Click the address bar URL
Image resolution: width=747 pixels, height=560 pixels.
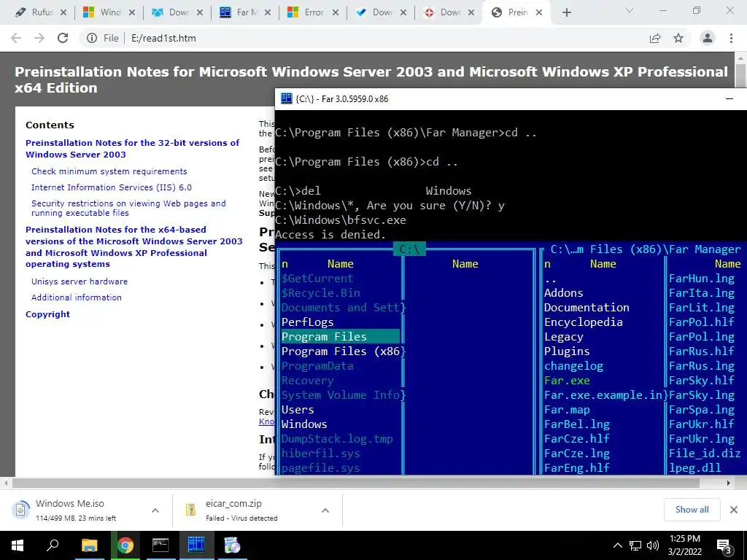(163, 38)
